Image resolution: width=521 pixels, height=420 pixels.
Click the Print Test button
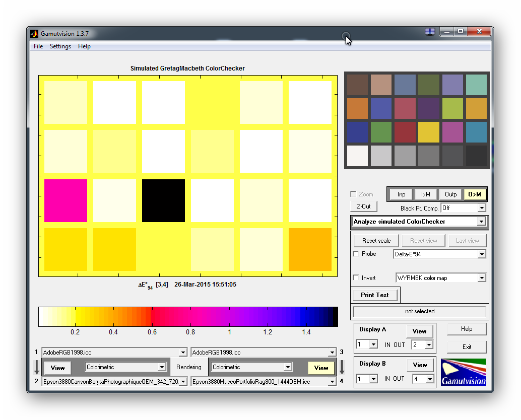click(x=374, y=295)
